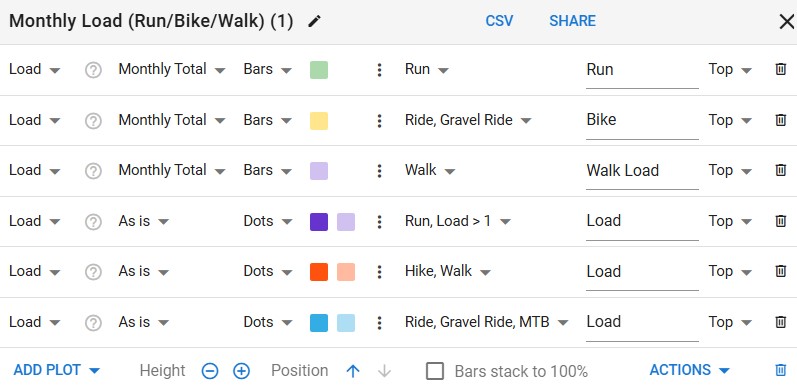The height and width of the screenshot is (386, 797).
Task: Open help icon on Hike, Walk row
Action: coord(93,272)
